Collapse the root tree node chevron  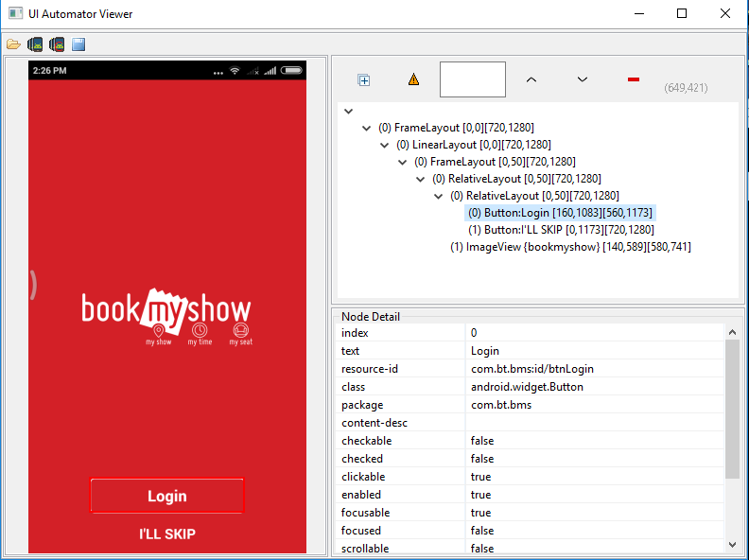(x=349, y=112)
